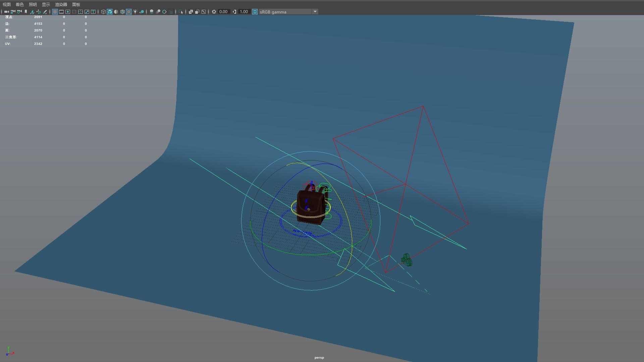
Task: Click the gamma icon beside 1.00
Action: click(x=234, y=12)
